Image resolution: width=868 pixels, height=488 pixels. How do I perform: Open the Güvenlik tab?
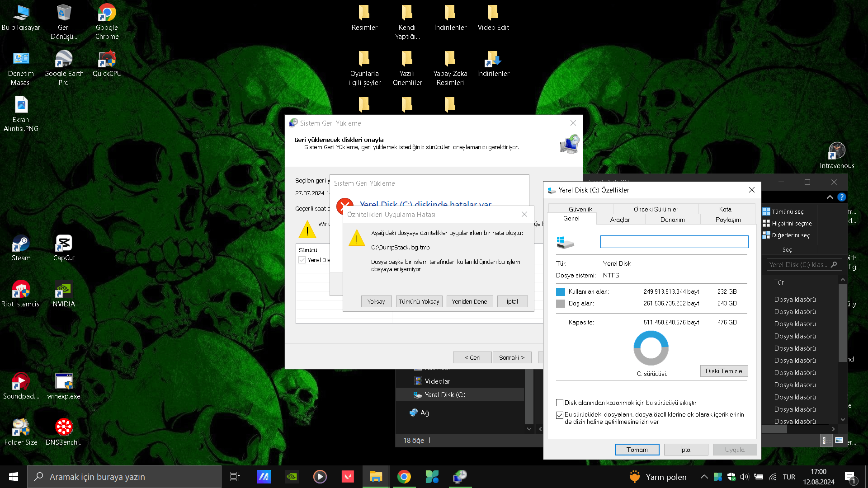[x=580, y=209]
